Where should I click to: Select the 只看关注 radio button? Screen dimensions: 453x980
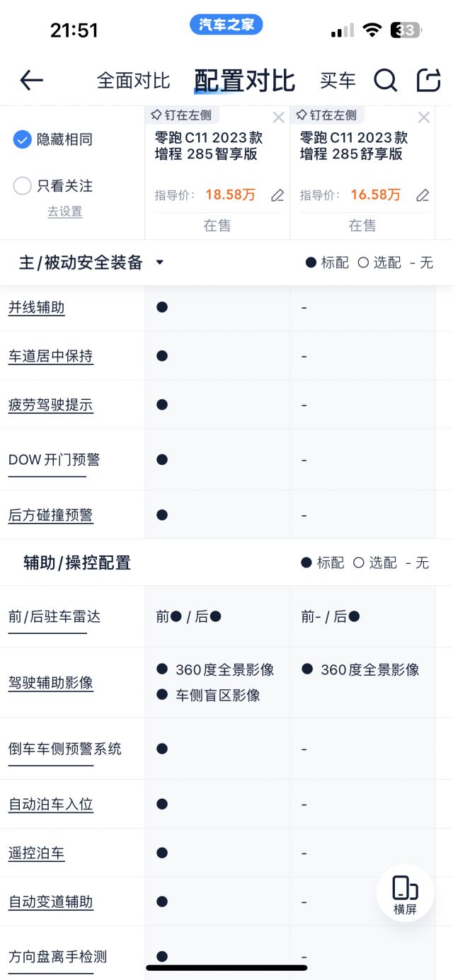click(22, 185)
